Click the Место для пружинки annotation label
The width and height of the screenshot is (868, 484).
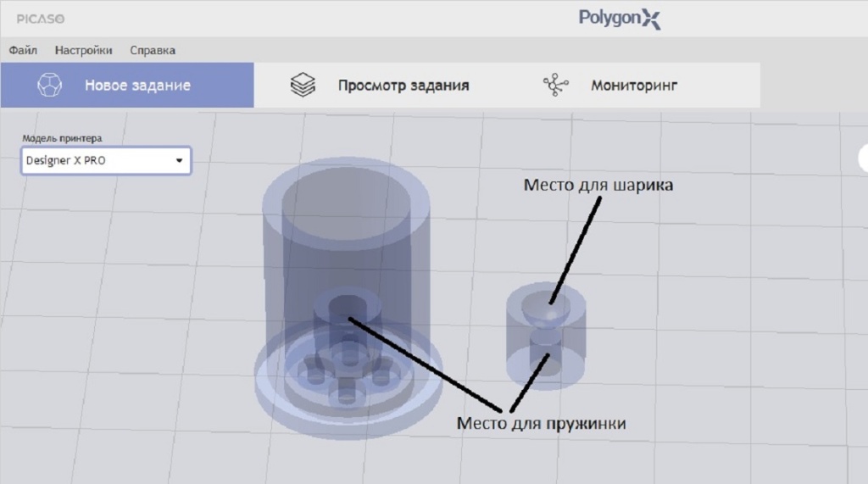(x=541, y=423)
